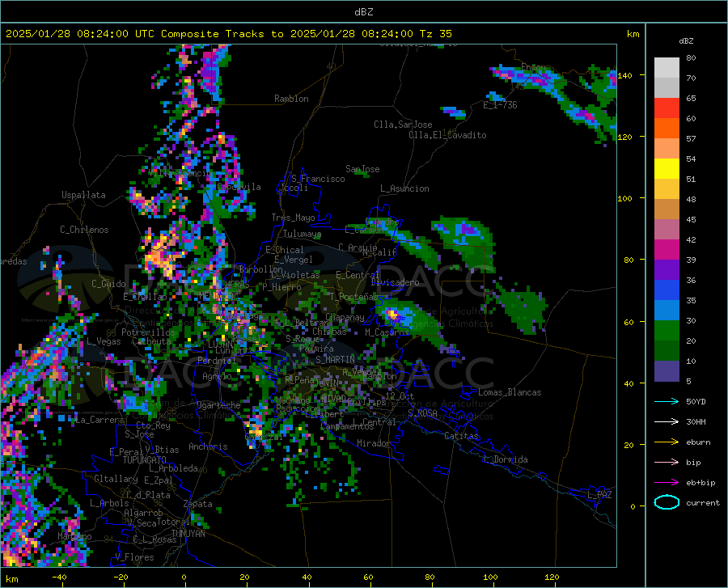Screen dimensions: 728x588
Task: Click the Clla.El_Cavadito map label
Action: tap(447, 135)
